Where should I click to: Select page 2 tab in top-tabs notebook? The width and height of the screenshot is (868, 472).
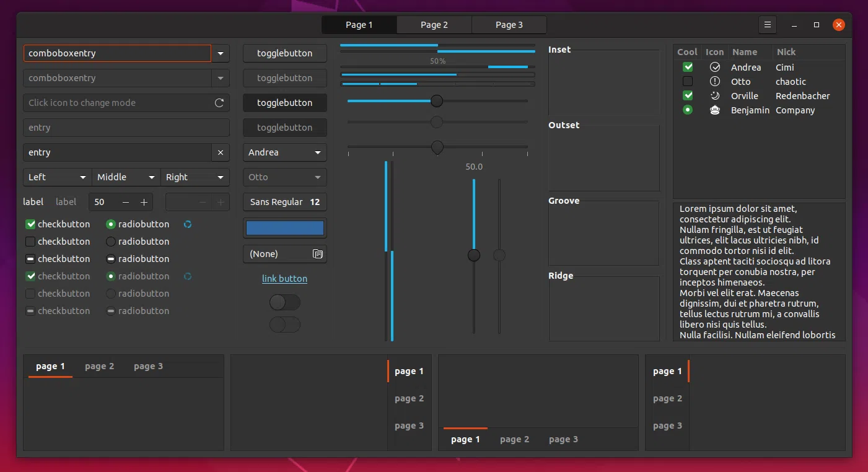tap(100, 366)
